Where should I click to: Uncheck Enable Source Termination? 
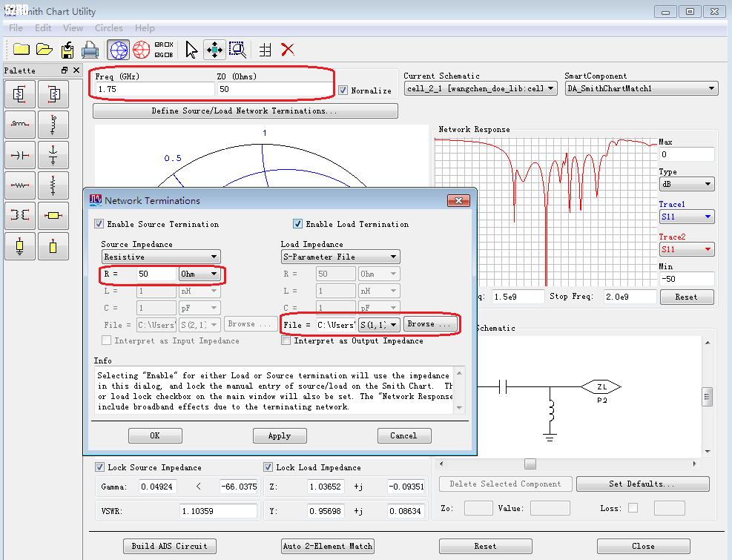[x=99, y=224]
